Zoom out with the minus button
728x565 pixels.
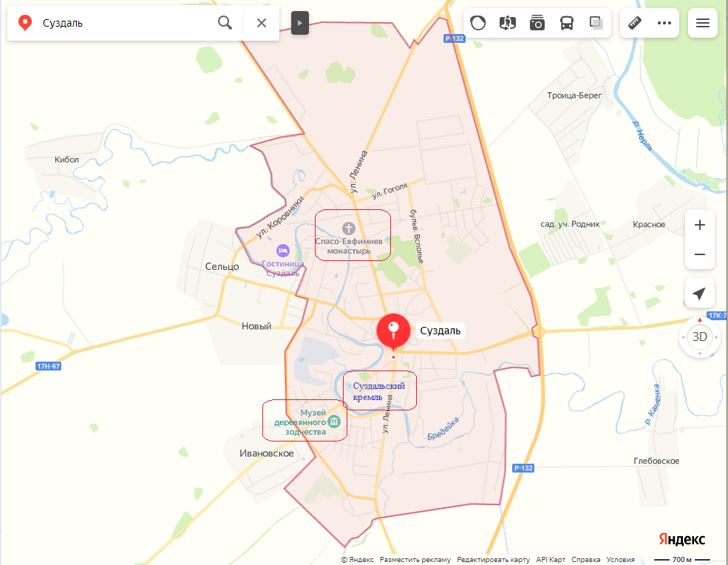click(700, 254)
